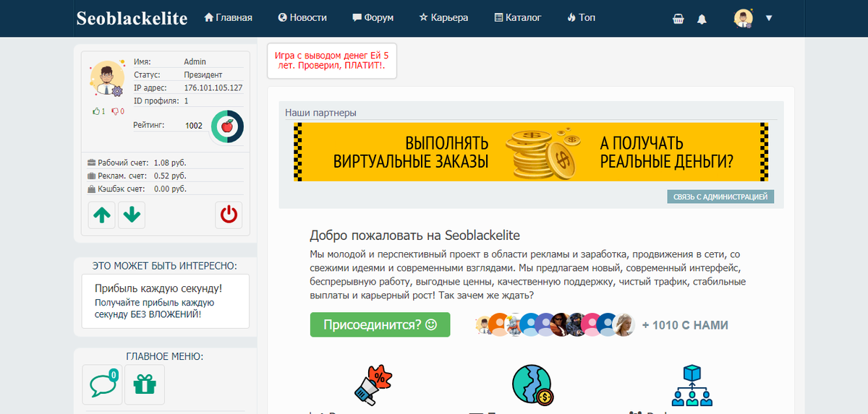Click the Наши партнеры heading

point(320,113)
